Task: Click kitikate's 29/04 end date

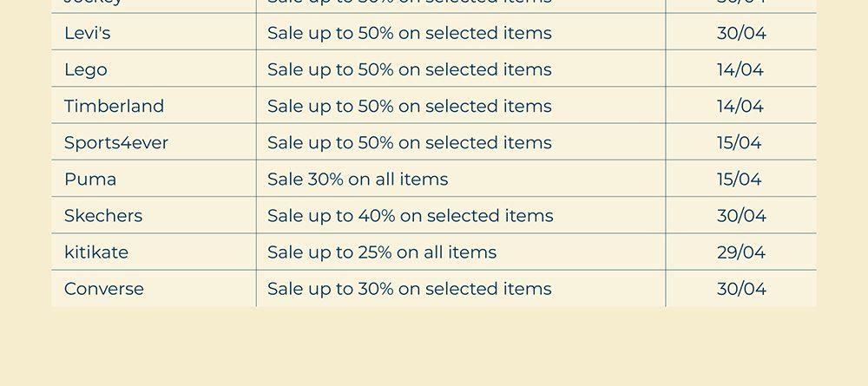Action: tap(741, 252)
